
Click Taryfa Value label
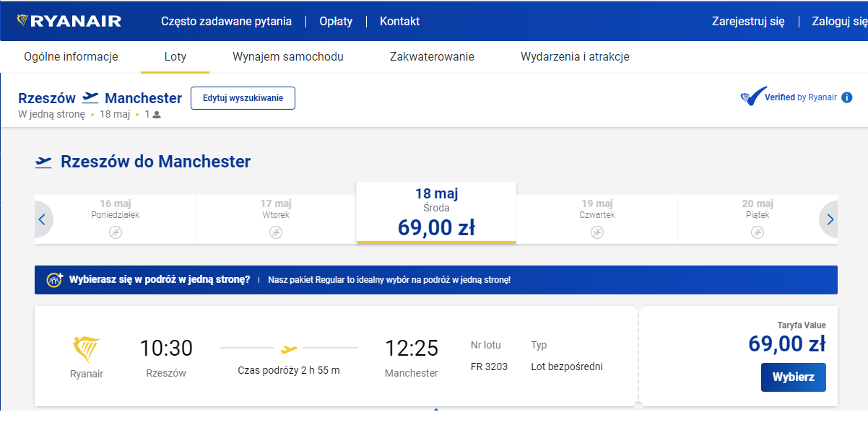coord(802,325)
